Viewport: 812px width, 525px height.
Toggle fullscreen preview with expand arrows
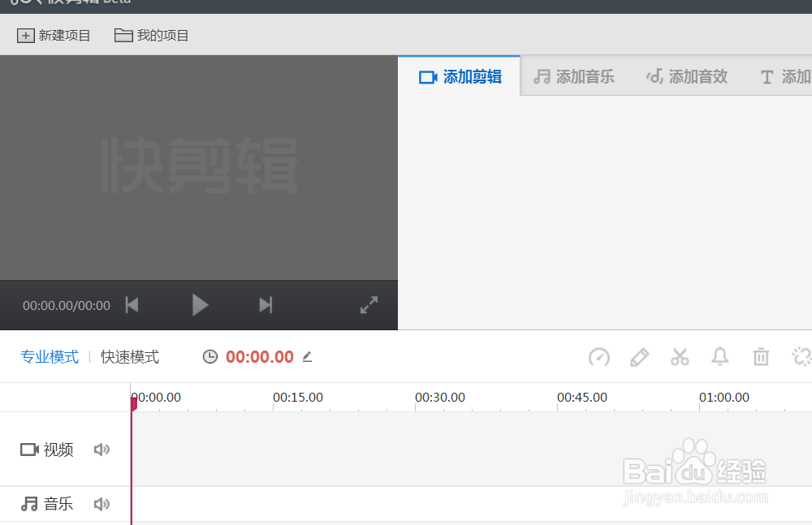[369, 304]
